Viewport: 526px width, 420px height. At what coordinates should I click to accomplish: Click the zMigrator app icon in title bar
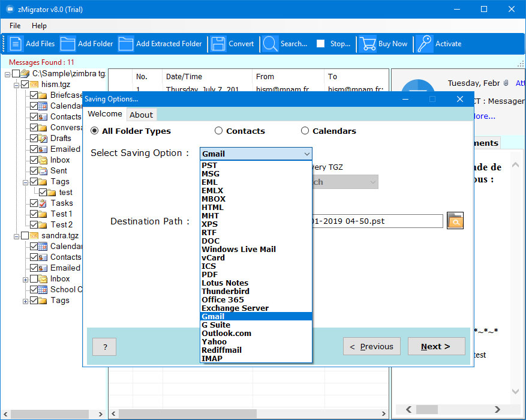[10, 9]
